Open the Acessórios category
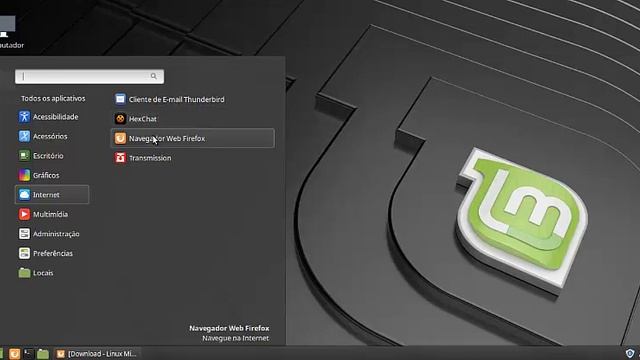This screenshot has width=640, height=360. [x=52, y=136]
